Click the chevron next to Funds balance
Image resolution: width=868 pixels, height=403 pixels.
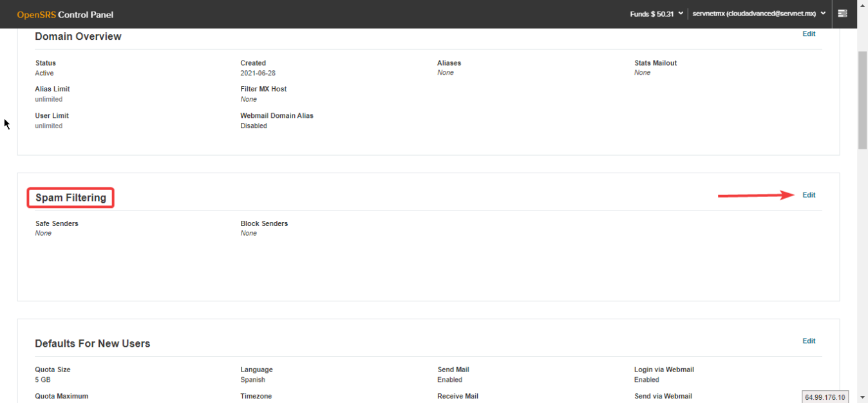coord(681,14)
